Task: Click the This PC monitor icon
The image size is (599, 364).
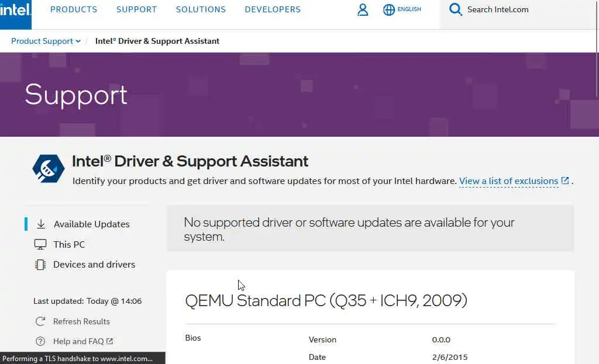Action: (40, 244)
